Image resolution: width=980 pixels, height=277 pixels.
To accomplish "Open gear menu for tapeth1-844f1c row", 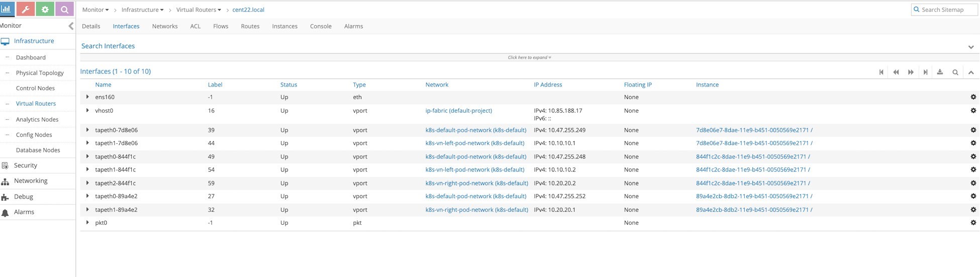I will tap(973, 169).
